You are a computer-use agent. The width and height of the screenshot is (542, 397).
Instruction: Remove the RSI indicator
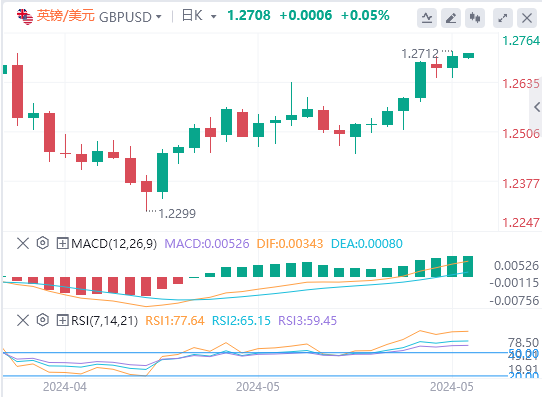[23, 320]
